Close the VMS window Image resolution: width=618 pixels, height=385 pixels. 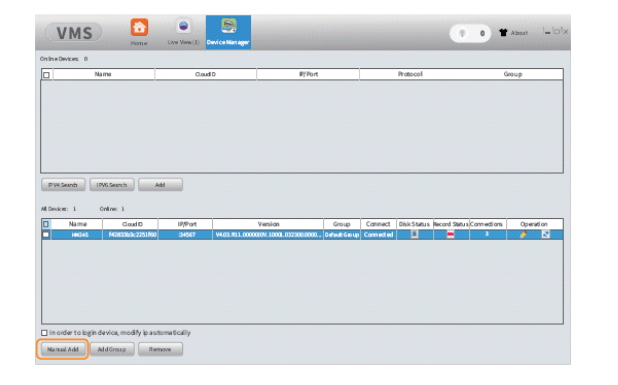pos(565,31)
